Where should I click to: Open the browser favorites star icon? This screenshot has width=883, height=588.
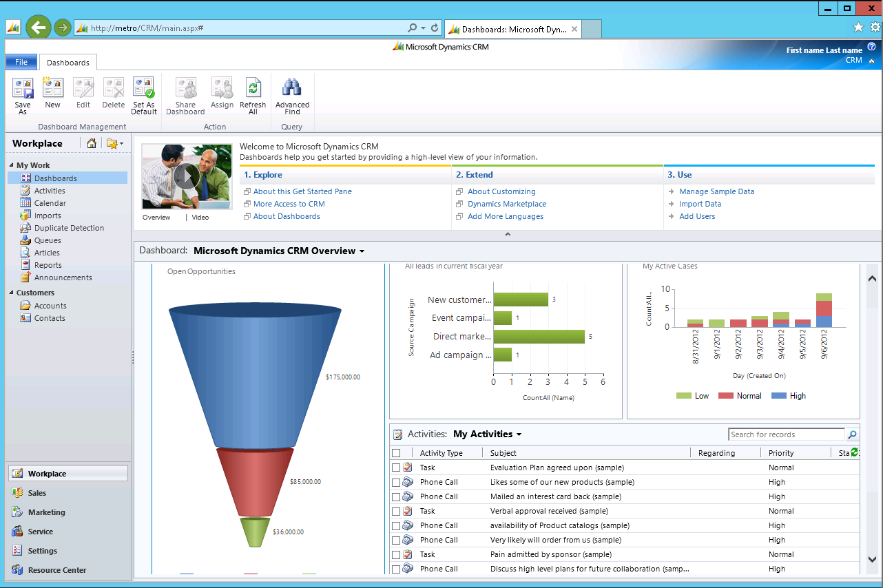(858, 28)
